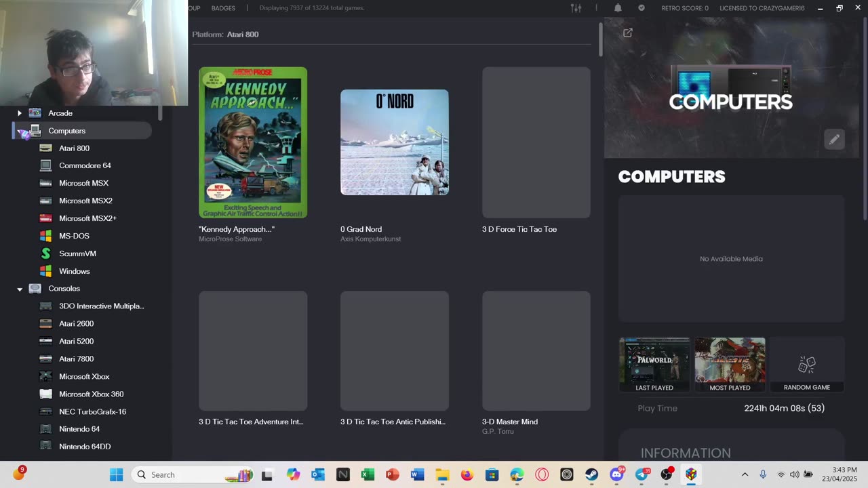The width and height of the screenshot is (868, 488).
Task: Collapse the Consoles tree node
Action: pos(20,289)
